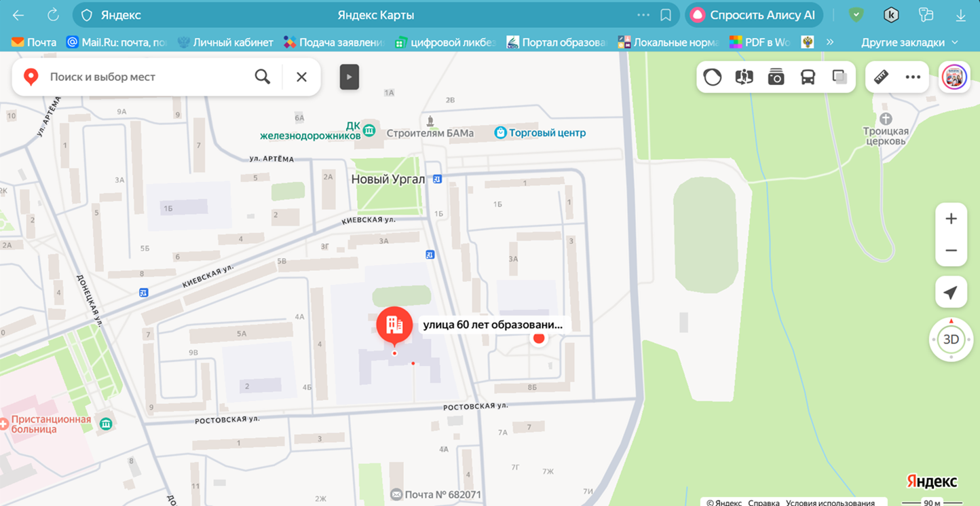Viewport: 980px width, 506px height.
Task: Expand the side panel arrow button
Action: pos(350,77)
